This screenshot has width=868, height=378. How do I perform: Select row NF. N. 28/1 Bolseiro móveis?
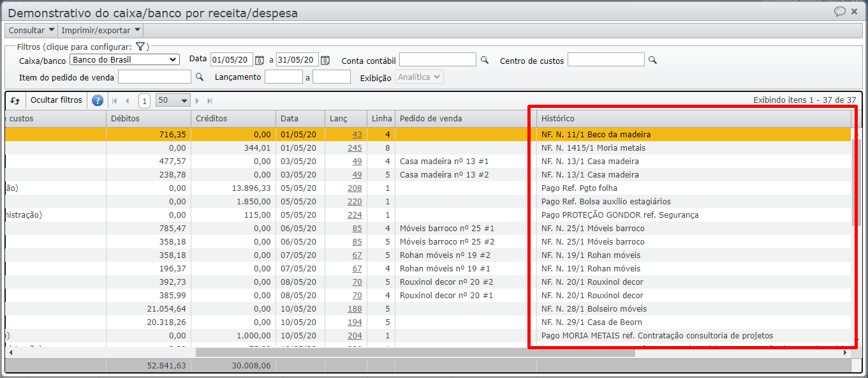(429, 309)
